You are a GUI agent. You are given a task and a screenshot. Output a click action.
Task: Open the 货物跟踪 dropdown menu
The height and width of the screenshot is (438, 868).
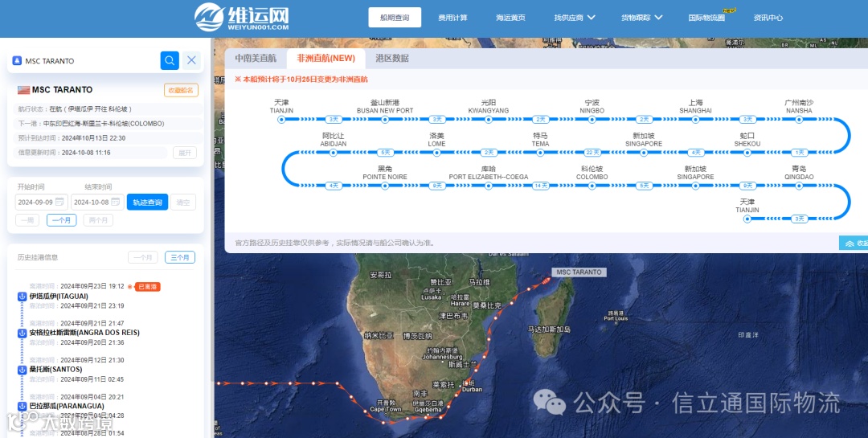[x=641, y=18]
